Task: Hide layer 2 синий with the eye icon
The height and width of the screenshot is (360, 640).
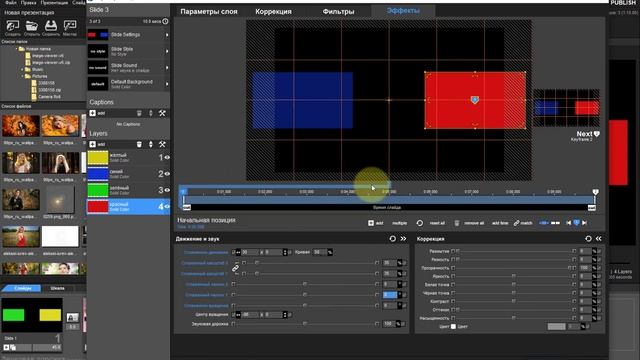Action: click(x=167, y=173)
